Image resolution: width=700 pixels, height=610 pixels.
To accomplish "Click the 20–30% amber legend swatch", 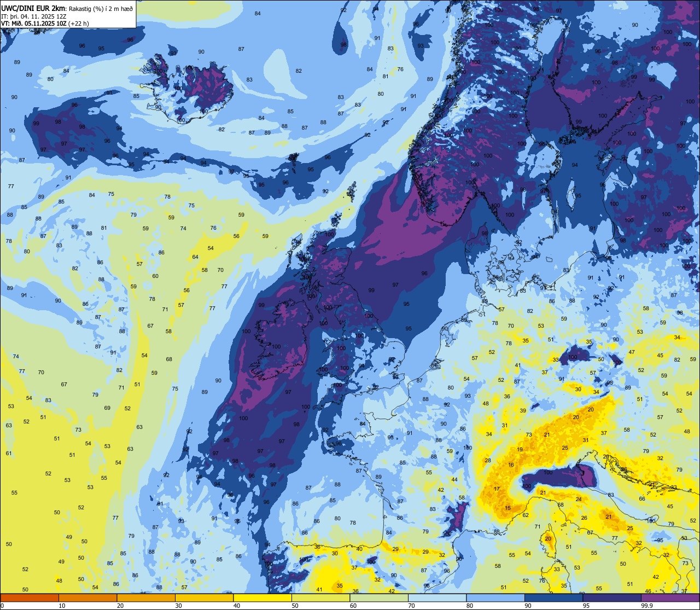I will click(146, 597).
